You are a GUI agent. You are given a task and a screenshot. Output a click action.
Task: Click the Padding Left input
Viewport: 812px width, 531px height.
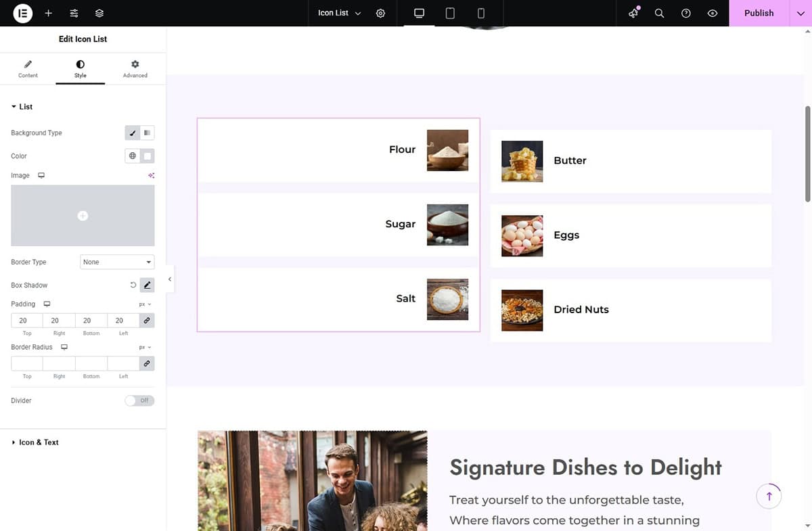123,321
